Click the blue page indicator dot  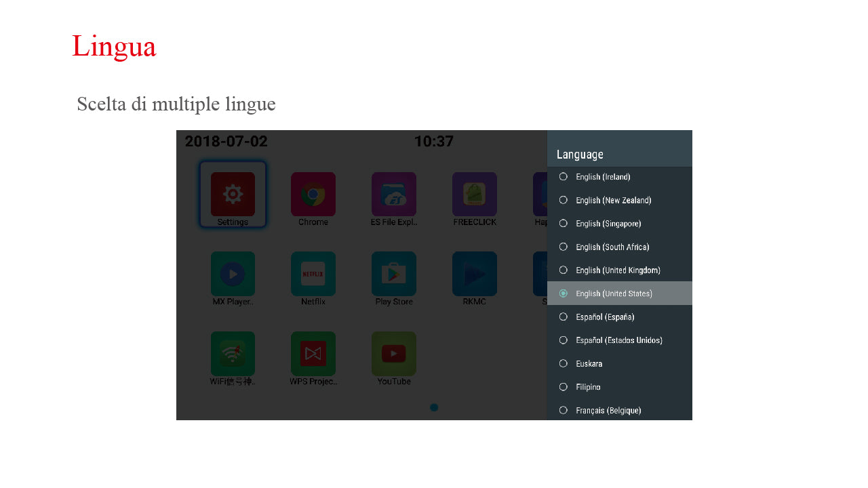[x=434, y=407]
